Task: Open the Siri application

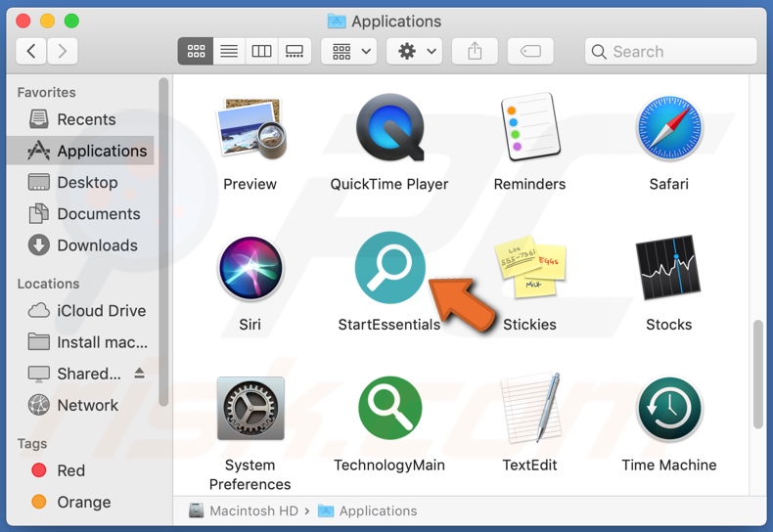Action: 250,269
